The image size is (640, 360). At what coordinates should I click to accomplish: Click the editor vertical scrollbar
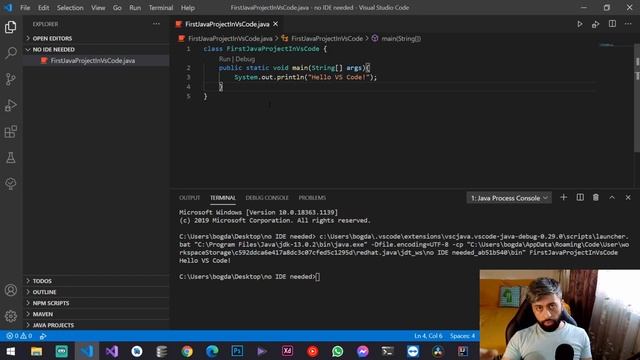(637, 98)
